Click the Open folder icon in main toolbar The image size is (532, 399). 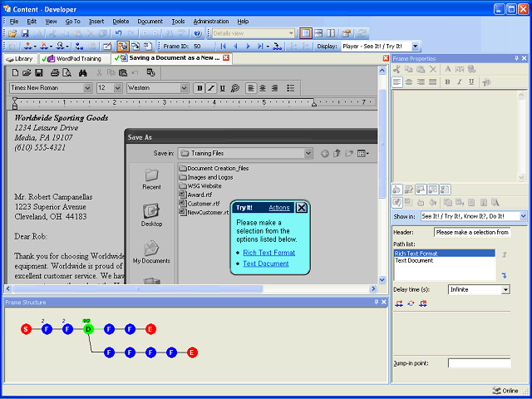[x=12, y=33]
